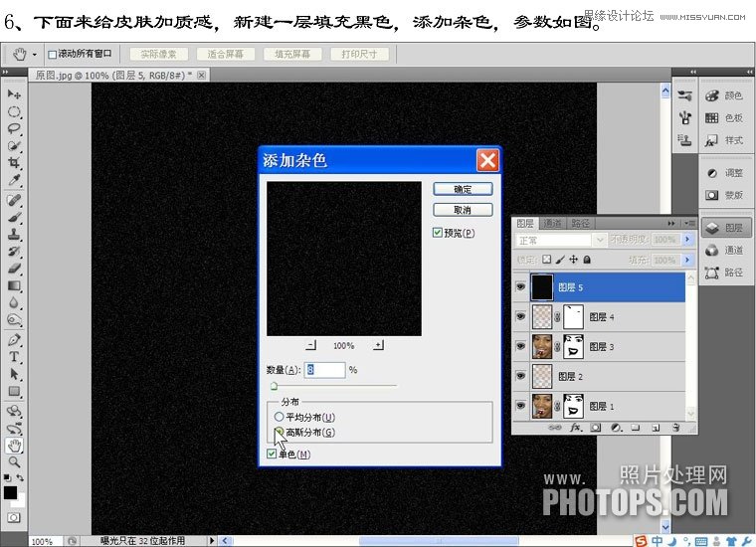756x547 pixels.
Task: Hide 图层 5 with its eye icon
Action: (x=520, y=287)
